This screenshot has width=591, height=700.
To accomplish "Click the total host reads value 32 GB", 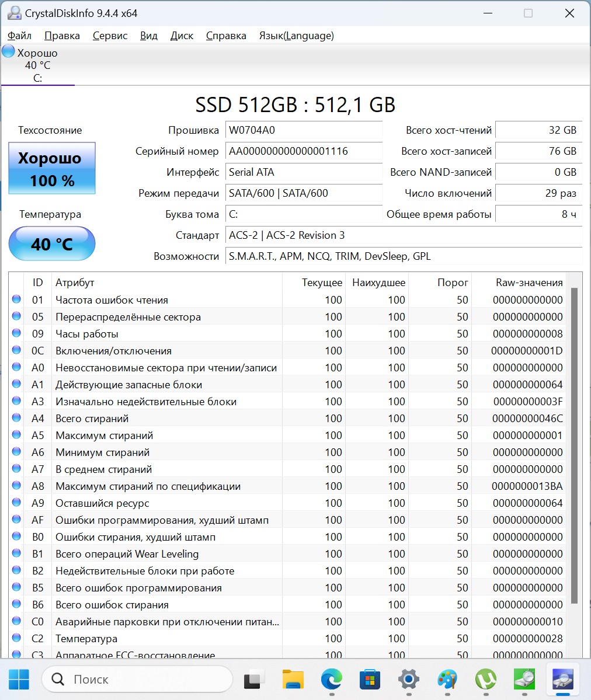I will click(539, 130).
